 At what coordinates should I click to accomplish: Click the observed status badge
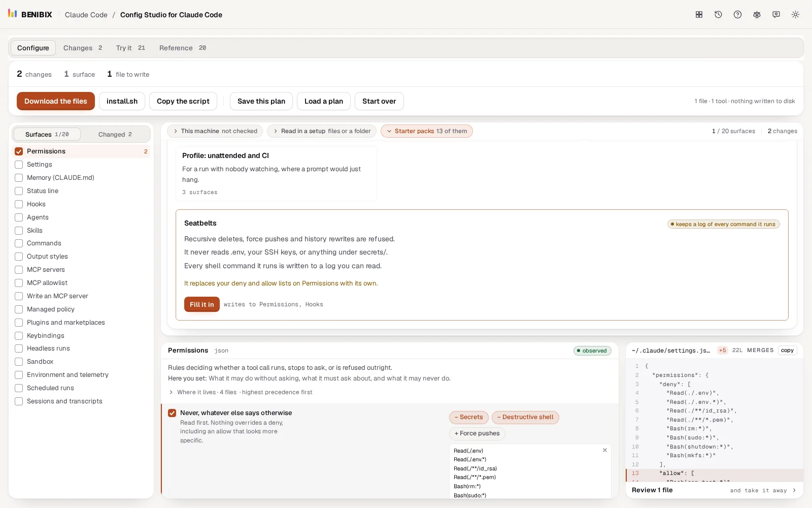[592, 351]
